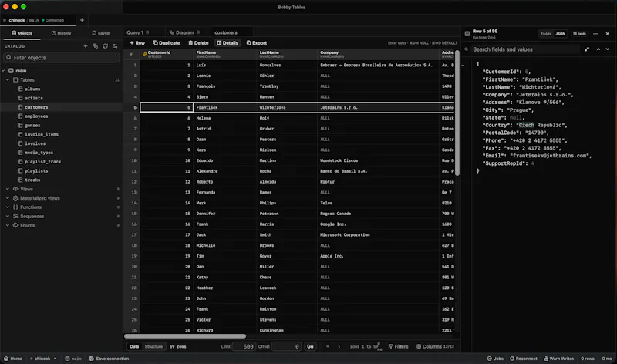Minimize the row details panel
This screenshot has width=617, height=364.
coord(595,34)
